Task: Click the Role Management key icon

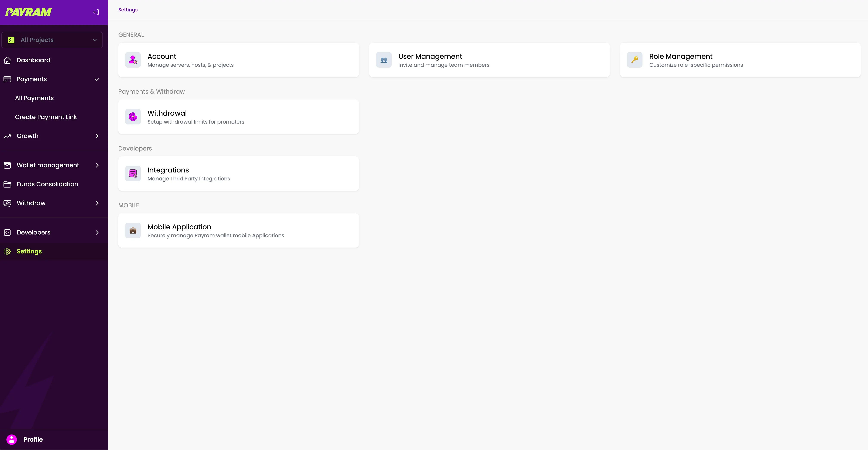Action: (x=635, y=60)
